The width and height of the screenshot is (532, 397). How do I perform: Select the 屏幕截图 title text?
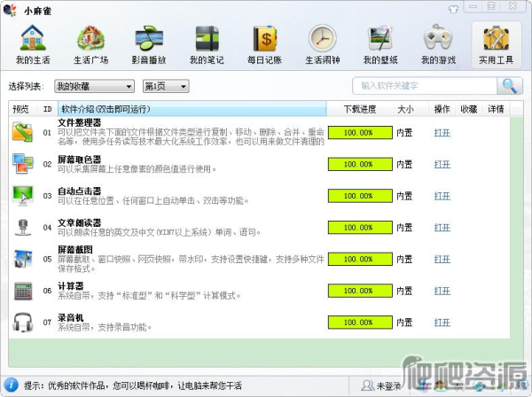click(75, 250)
